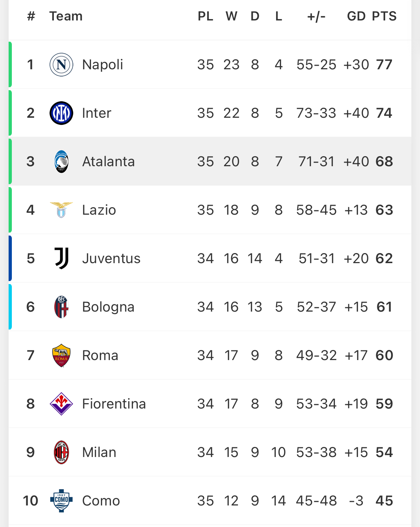Sort the table by PTS column
Screen dimensions: 420x527
[x=384, y=16]
